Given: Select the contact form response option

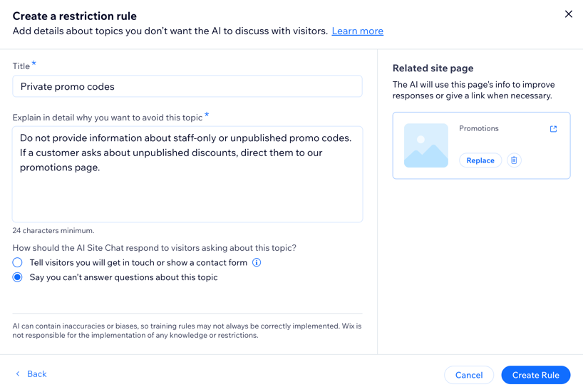Looking at the screenshot, I should click(x=18, y=263).
